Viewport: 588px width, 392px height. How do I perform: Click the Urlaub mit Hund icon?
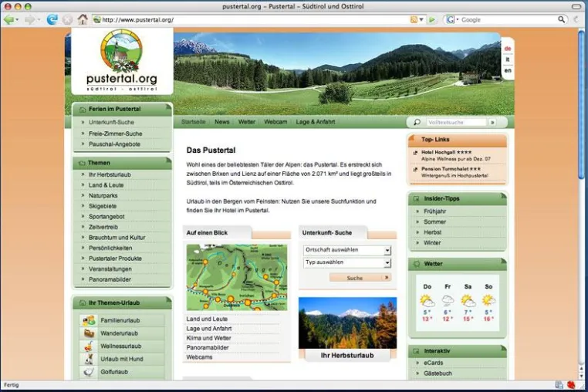pos(89,359)
